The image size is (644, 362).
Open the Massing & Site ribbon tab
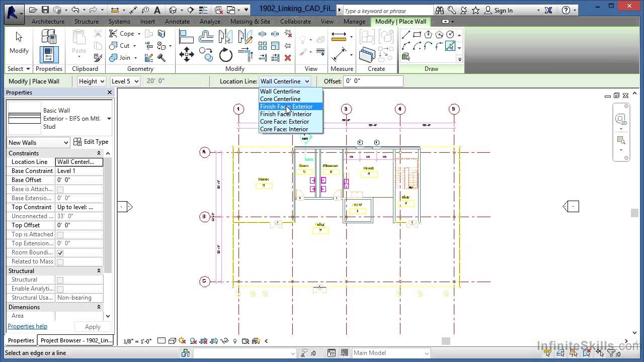pos(250,22)
